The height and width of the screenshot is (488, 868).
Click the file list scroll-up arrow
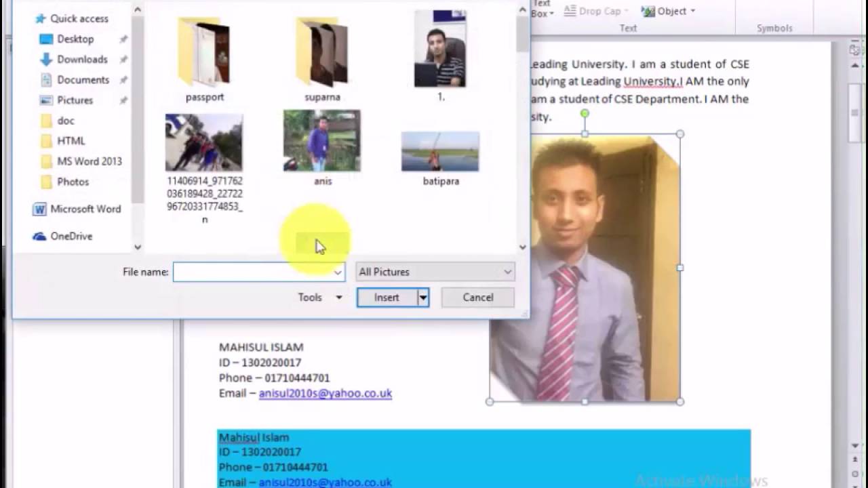[x=522, y=9]
